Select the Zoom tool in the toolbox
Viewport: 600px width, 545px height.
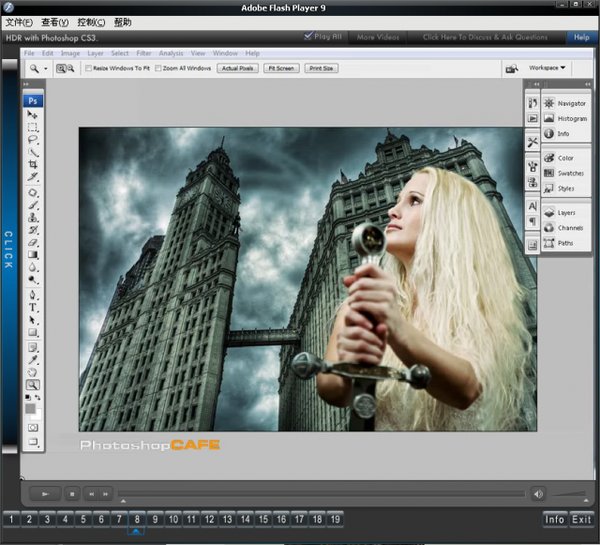point(33,384)
